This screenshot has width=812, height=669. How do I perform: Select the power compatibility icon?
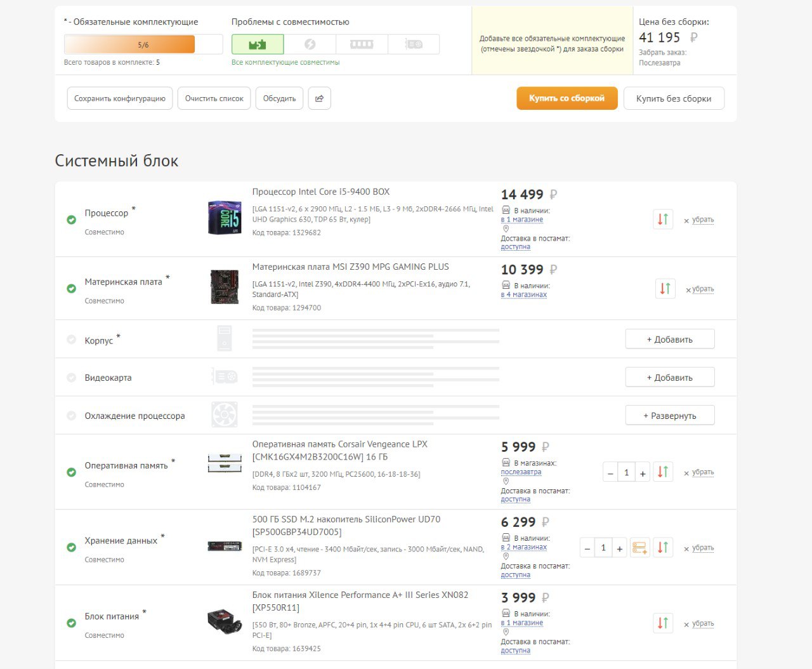[310, 44]
